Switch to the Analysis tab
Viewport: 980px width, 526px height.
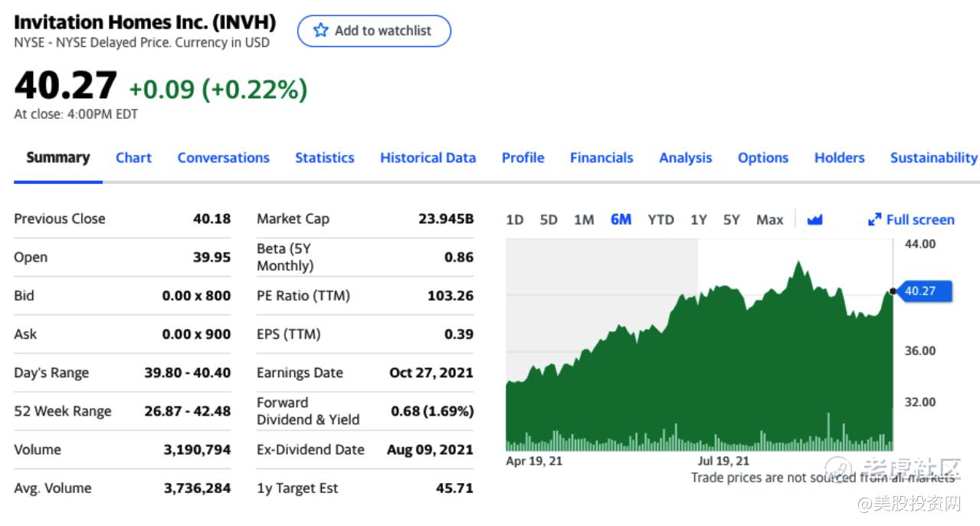click(x=686, y=158)
